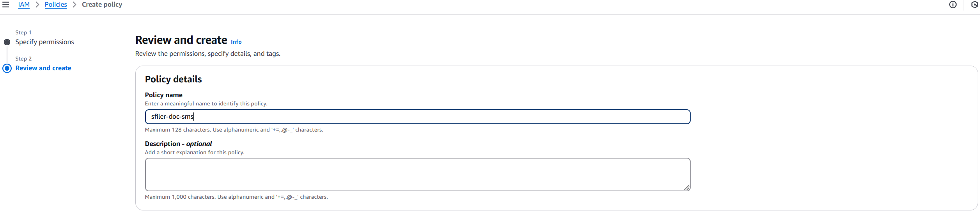Viewport: 980px width, 212px height.
Task: Click the Step 1 completed circle indicator
Action: point(7,42)
